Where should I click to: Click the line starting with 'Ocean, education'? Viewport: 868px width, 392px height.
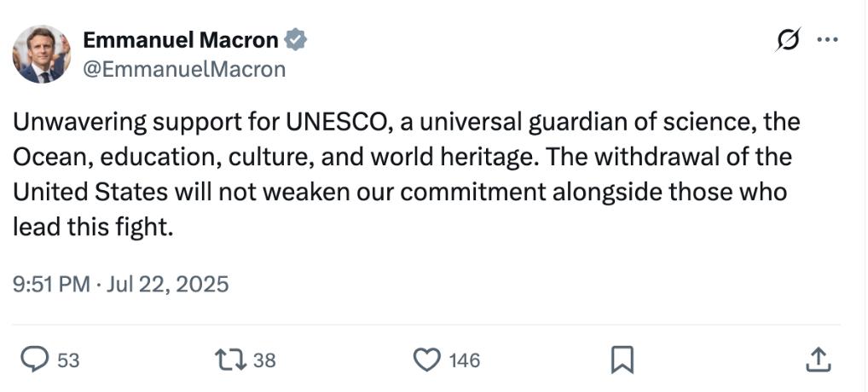(402, 157)
